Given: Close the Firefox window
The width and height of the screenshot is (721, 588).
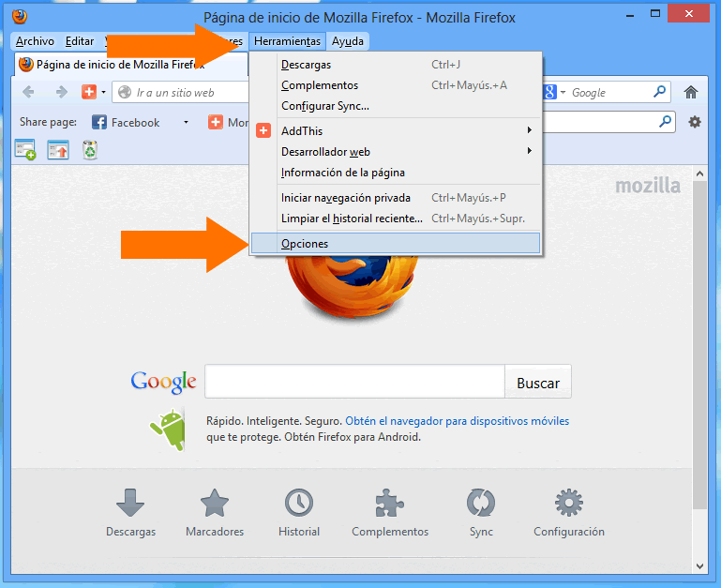Looking at the screenshot, I should [x=688, y=14].
